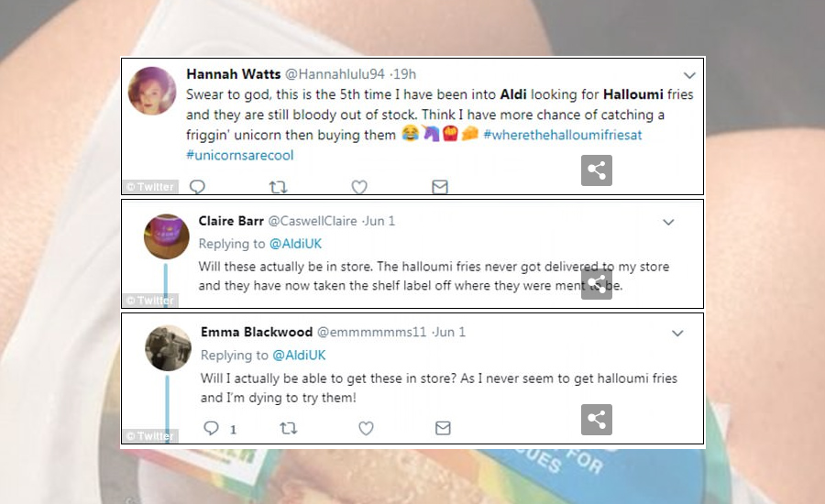Screen dimensions: 825x504
Task: Open chevron menu on Claire Barr tweet
Action: click(x=668, y=222)
